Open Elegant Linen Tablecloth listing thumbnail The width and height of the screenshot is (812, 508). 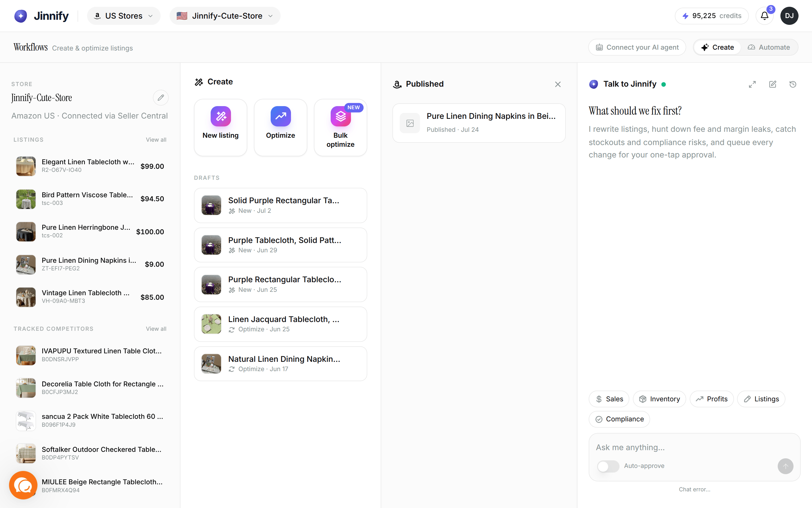click(x=26, y=166)
